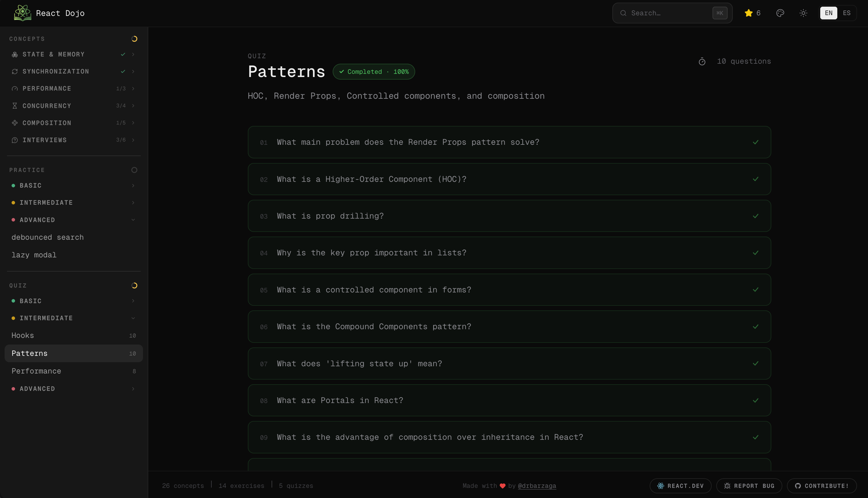Click the gold star icon

pos(748,13)
